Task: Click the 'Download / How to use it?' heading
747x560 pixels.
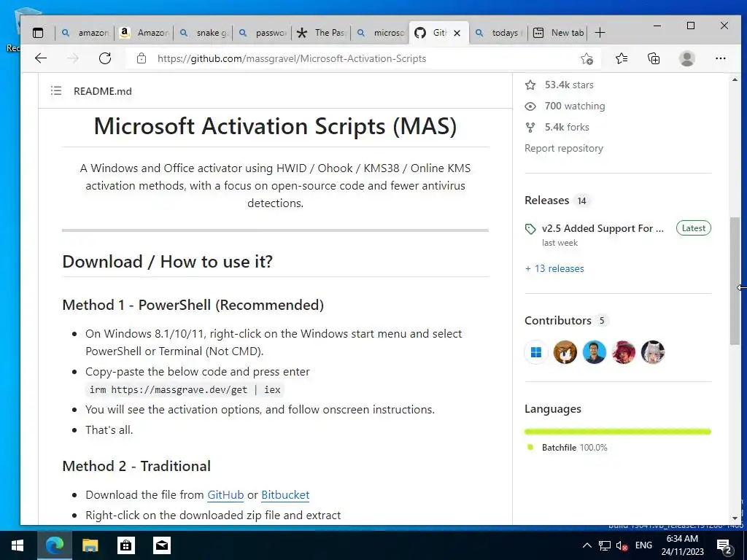Action: [x=167, y=262]
